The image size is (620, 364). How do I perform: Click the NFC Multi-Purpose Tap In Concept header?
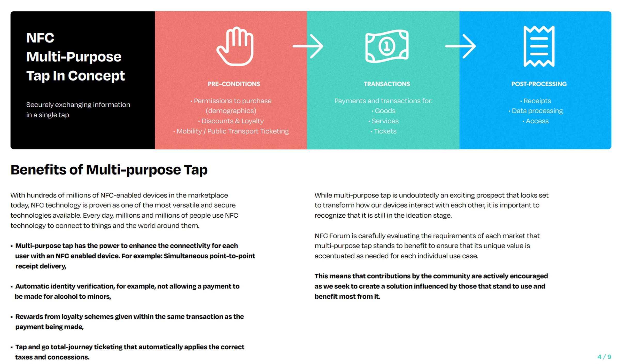point(69,57)
